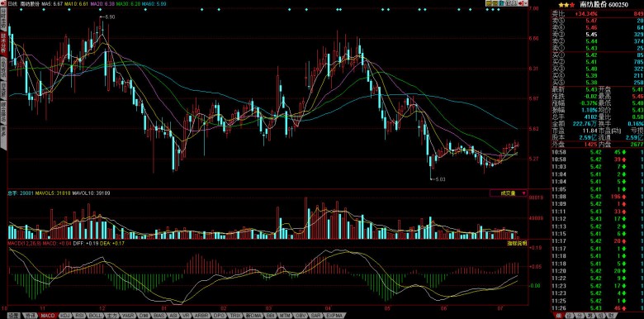This screenshot has width=644, height=319.
Task: Expand the toolbar dropdown arrow beside red icon
Action: 526,3
